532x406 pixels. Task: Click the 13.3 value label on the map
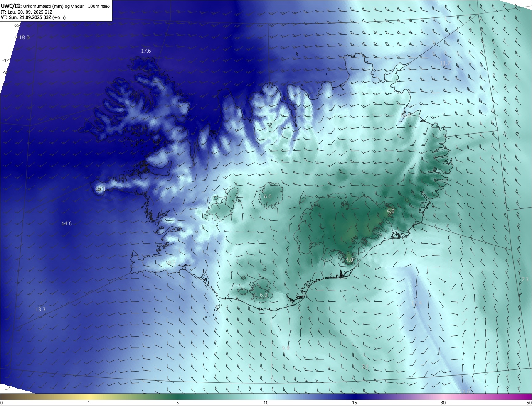pos(40,309)
